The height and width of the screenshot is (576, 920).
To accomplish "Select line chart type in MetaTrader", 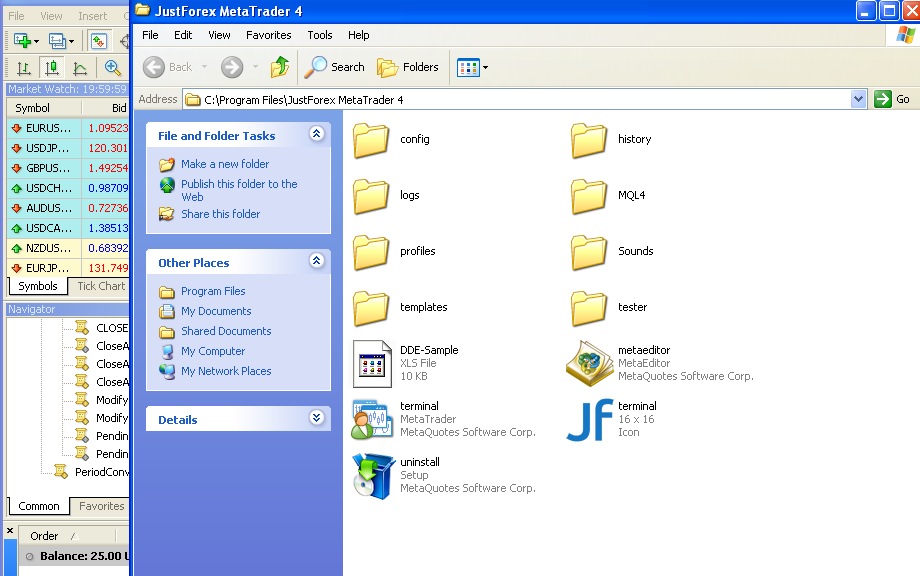I will [x=80, y=68].
